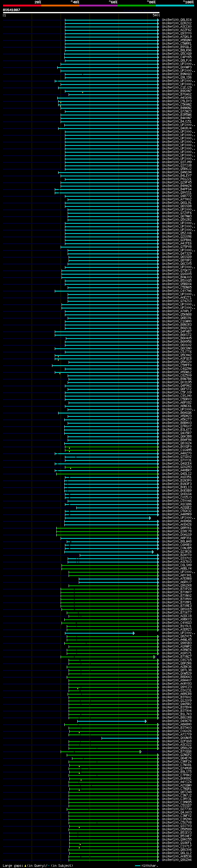Click the 540 end position label
Viewport: 197px width, 868px height.
pyautogui.click(x=155, y=15)
